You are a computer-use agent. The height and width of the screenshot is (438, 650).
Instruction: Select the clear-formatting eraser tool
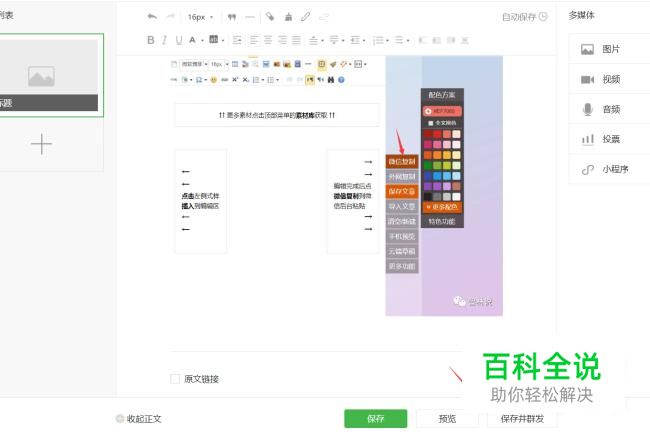[270, 17]
